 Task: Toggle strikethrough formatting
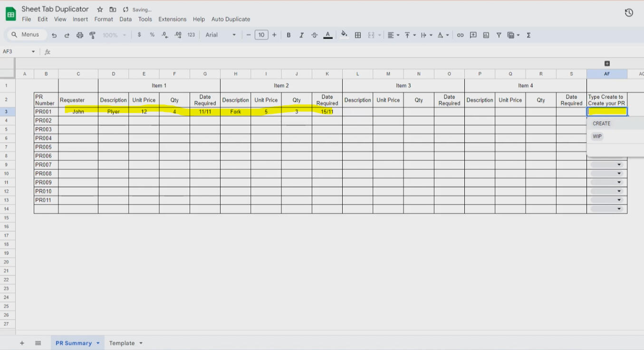(x=314, y=35)
